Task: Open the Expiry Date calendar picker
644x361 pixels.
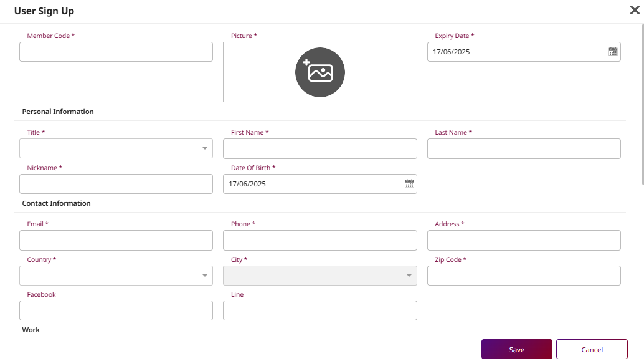Action: [x=613, y=52]
